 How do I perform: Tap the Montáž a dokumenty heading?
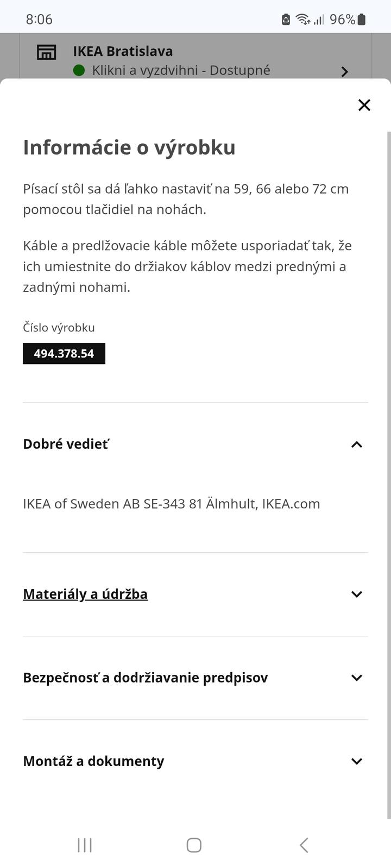pos(93,761)
